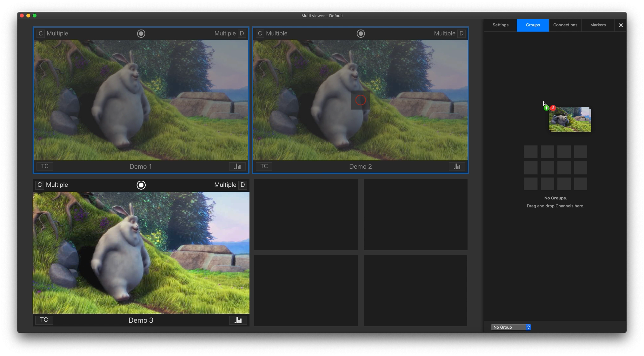Click the C button on Demo 3

coord(40,185)
